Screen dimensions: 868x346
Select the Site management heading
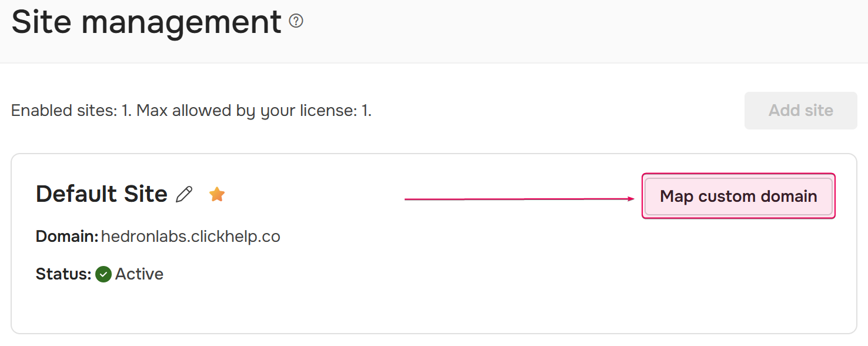tap(146, 22)
